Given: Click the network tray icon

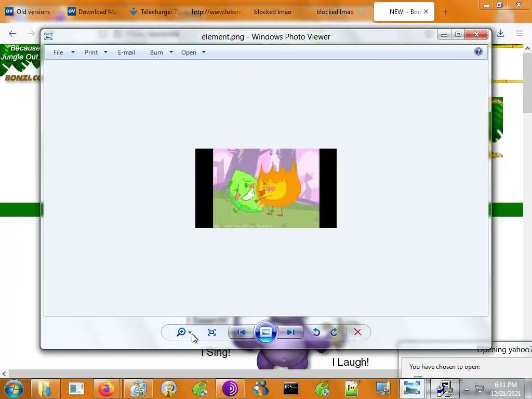Looking at the screenshot, I should [x=480, y=389].
